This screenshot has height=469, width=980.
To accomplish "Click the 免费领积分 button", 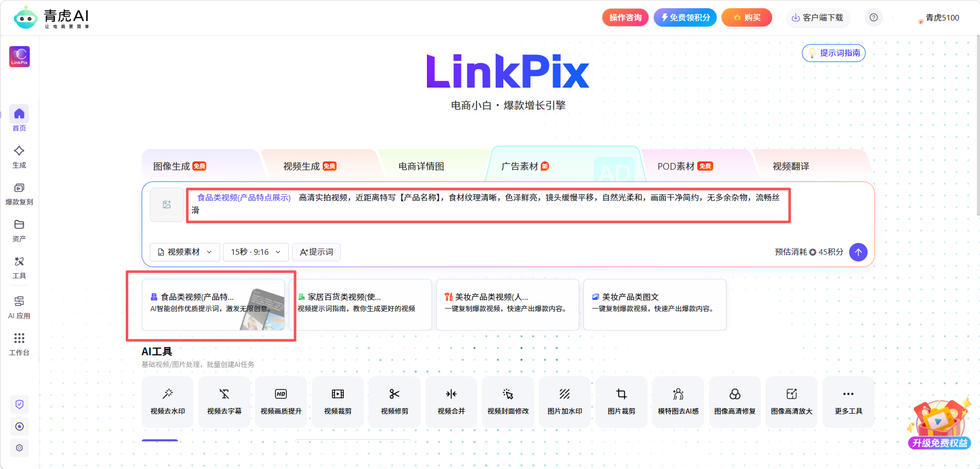I will (x=685, y=17).
